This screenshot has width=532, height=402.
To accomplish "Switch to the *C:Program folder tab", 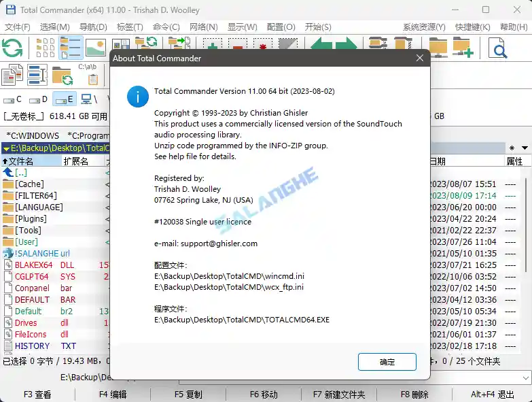I will tap(88, 136).
